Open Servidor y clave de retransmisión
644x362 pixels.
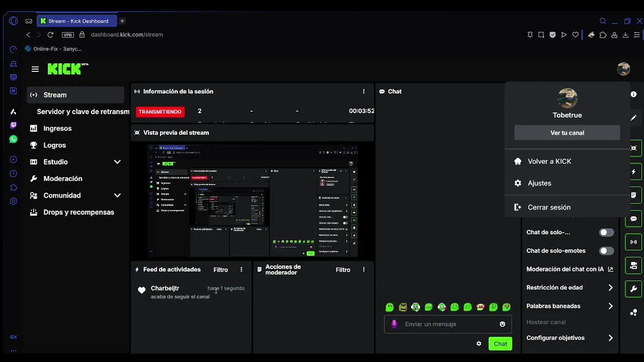click(83, 112)
